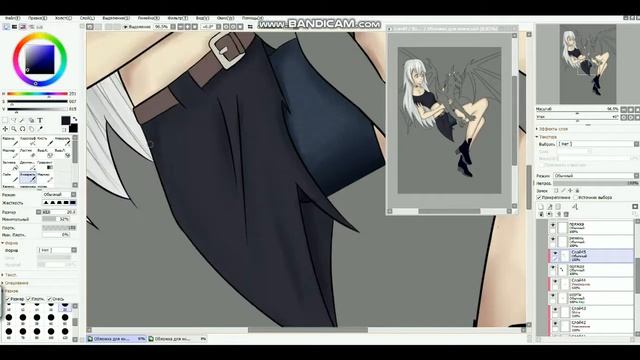This screenshot has width=640, height=360.
Task: Click canvas horizontal scrollbar
Action: click(307, 330)
